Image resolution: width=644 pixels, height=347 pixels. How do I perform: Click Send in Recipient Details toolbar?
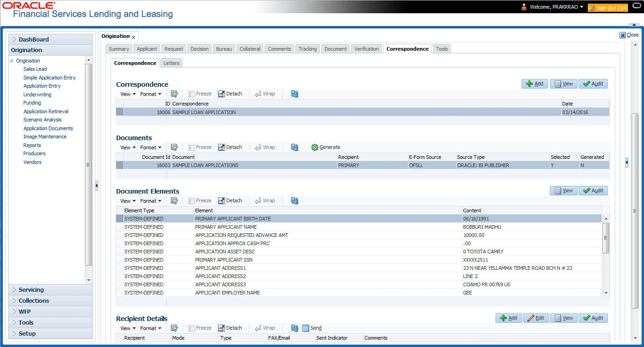[312, 328]
